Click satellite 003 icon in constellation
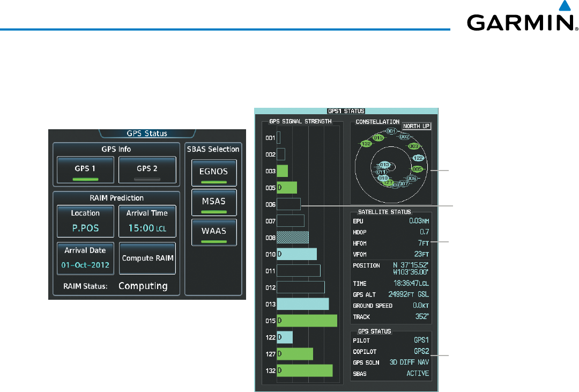This screenshot has height=392, width=579. coord(413,146)
